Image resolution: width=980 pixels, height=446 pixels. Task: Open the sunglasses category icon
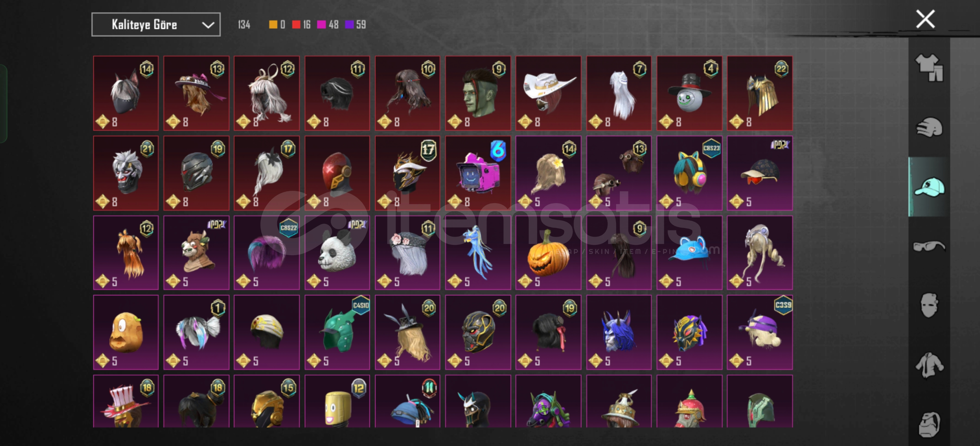tap(929, 247)
